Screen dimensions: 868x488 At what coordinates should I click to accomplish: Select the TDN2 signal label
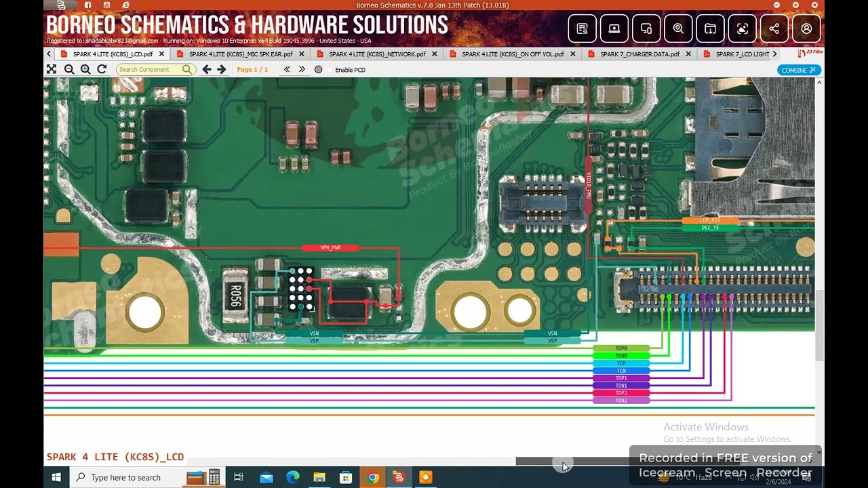click(x=621, y=401)
